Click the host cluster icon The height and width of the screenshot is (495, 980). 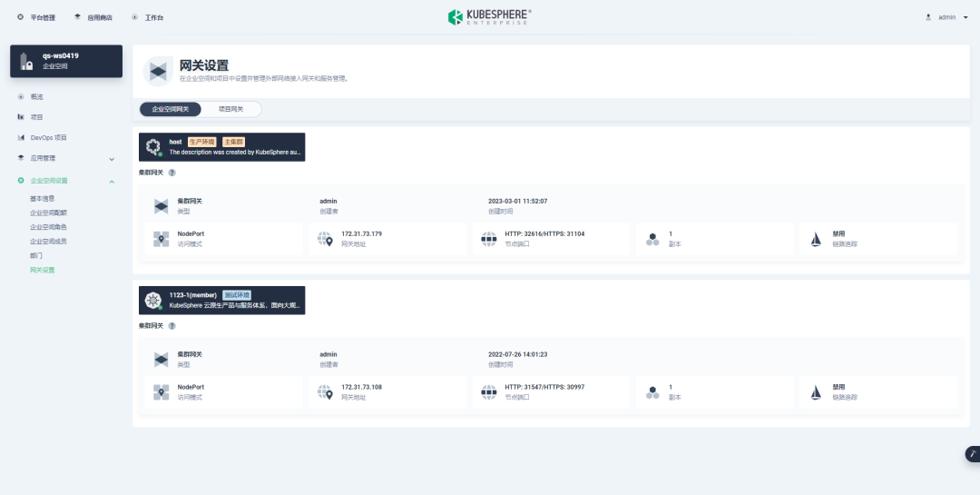[x=153, y=147]
